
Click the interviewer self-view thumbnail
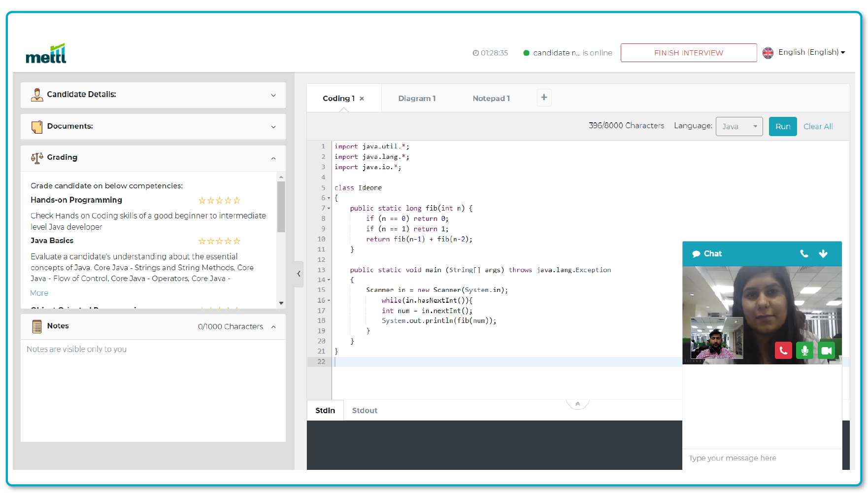point(717,338)
